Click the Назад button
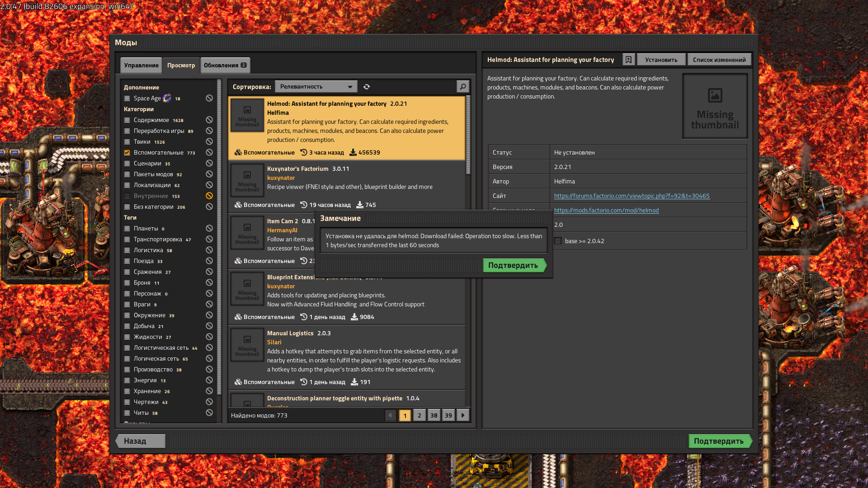The image size is (868, 488). click(140, 441)
